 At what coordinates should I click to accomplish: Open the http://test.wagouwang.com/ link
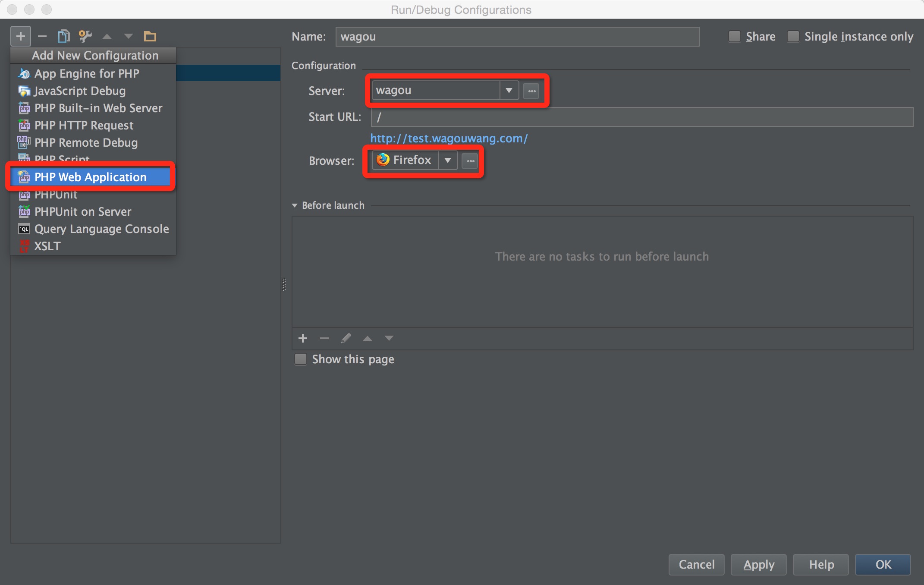click(x=449, y=138)
